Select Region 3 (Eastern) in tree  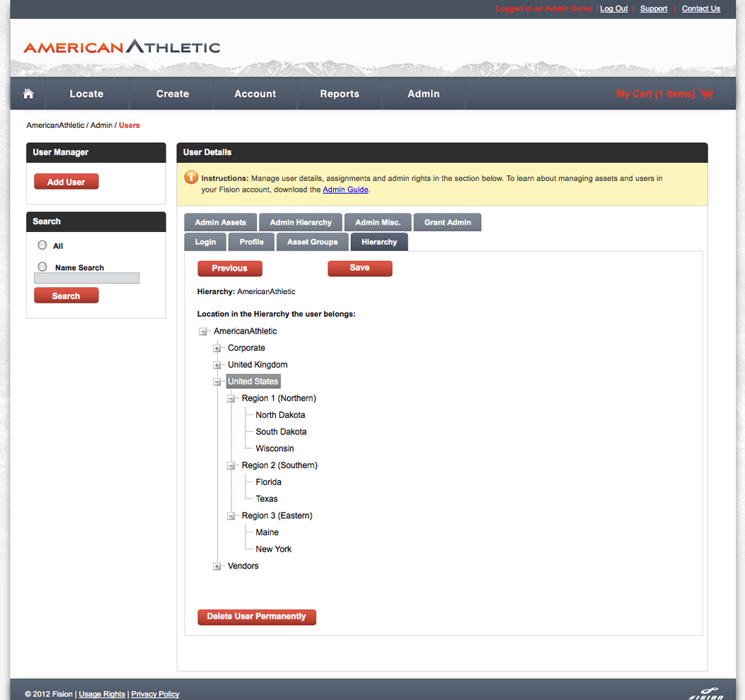[277, 515]
